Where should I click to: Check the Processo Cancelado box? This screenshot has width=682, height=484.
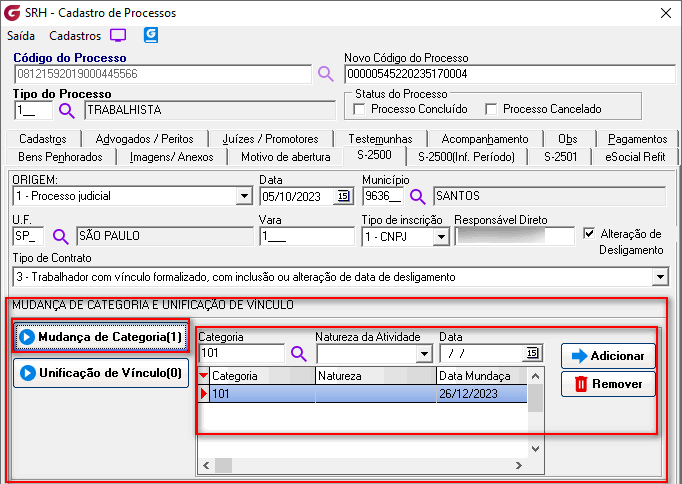click(x=491, y=109)
